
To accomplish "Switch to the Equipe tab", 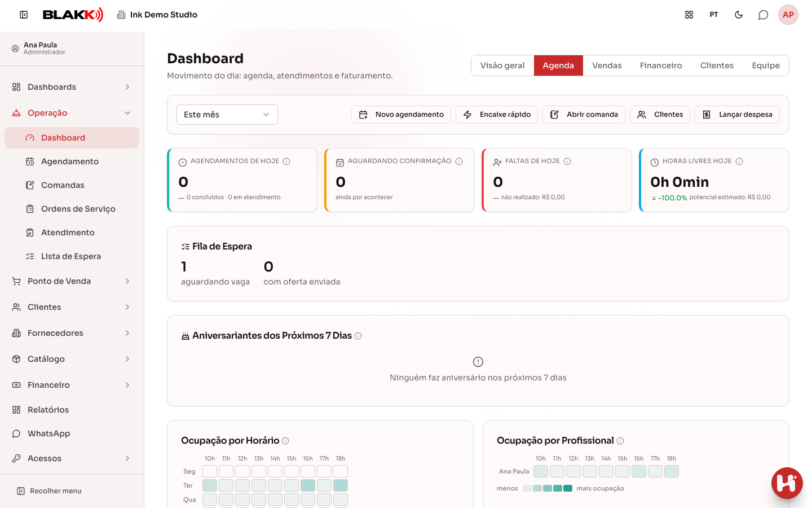I will pyautogui.click(x=766, y=65).
